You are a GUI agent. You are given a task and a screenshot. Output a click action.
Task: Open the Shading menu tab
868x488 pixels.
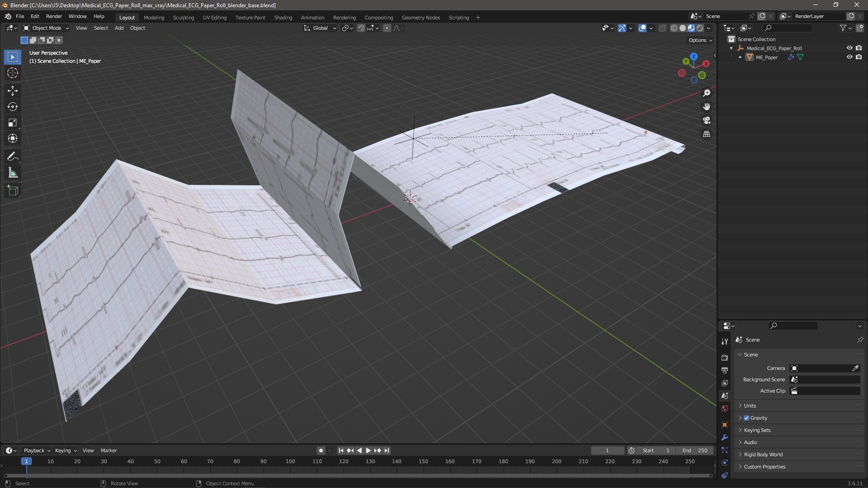283,17
